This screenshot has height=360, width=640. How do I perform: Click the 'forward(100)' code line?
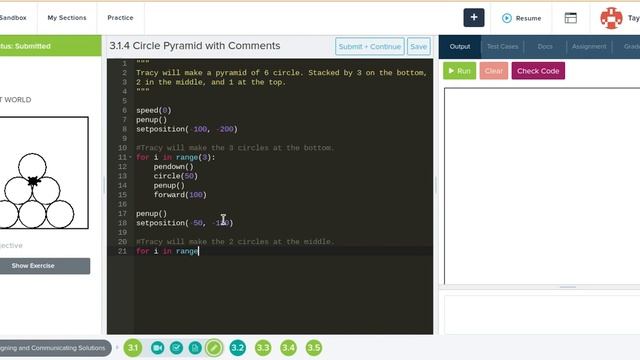(180, 195)
